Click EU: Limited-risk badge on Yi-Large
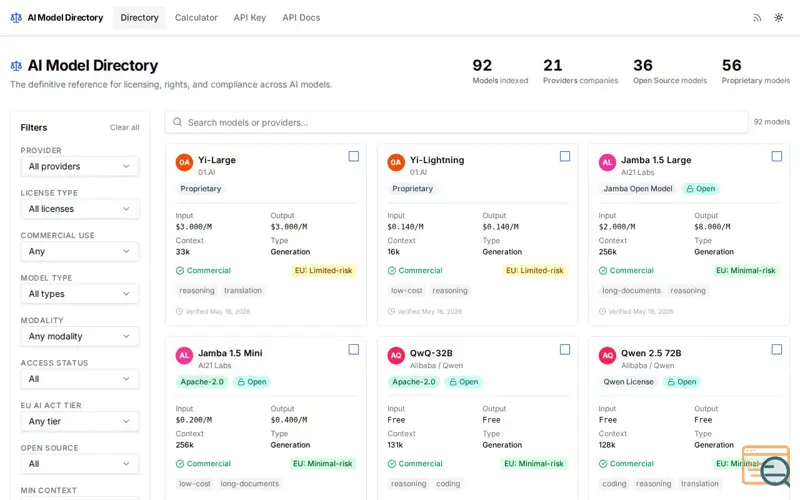Screen dimensions: 800x500 click(323, 271)
